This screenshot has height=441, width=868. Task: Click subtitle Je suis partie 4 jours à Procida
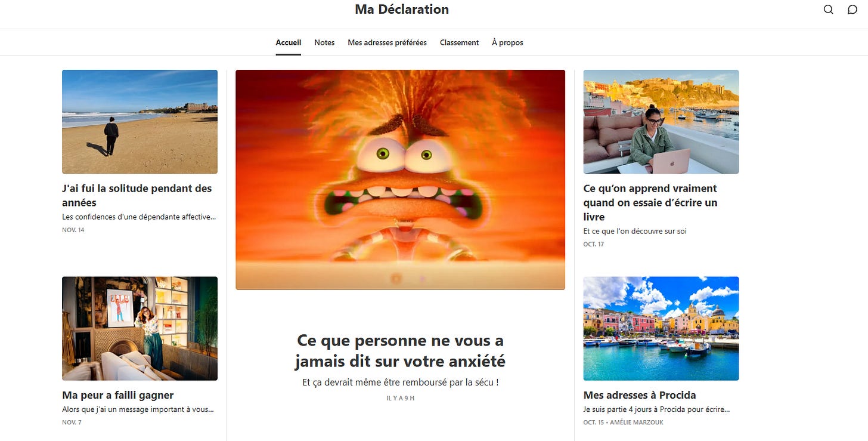click(656, 409)
